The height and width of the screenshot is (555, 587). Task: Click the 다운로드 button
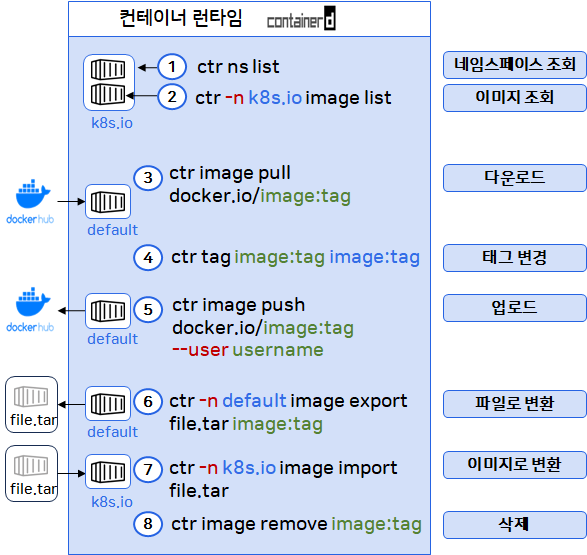(515, 178)
